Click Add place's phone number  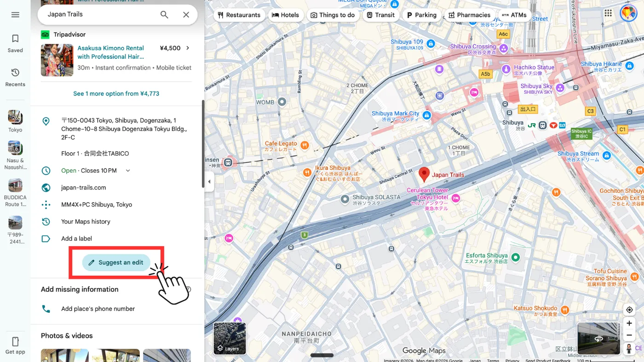(x=98, y=309)
